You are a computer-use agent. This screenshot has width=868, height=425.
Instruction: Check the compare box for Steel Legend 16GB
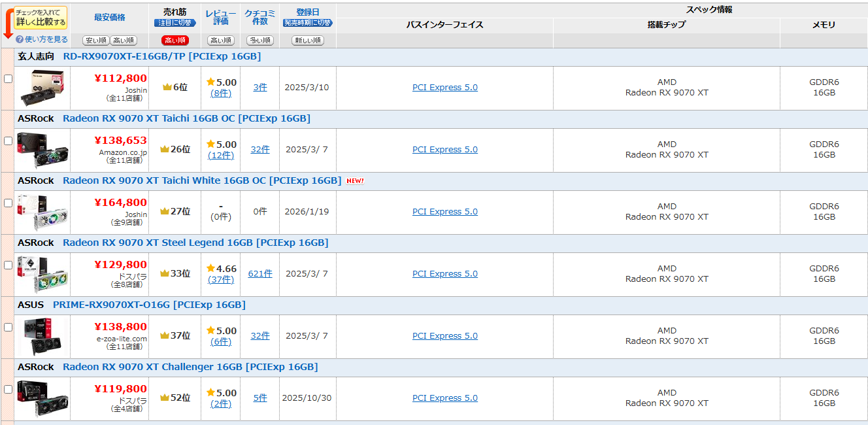point(8,265)
